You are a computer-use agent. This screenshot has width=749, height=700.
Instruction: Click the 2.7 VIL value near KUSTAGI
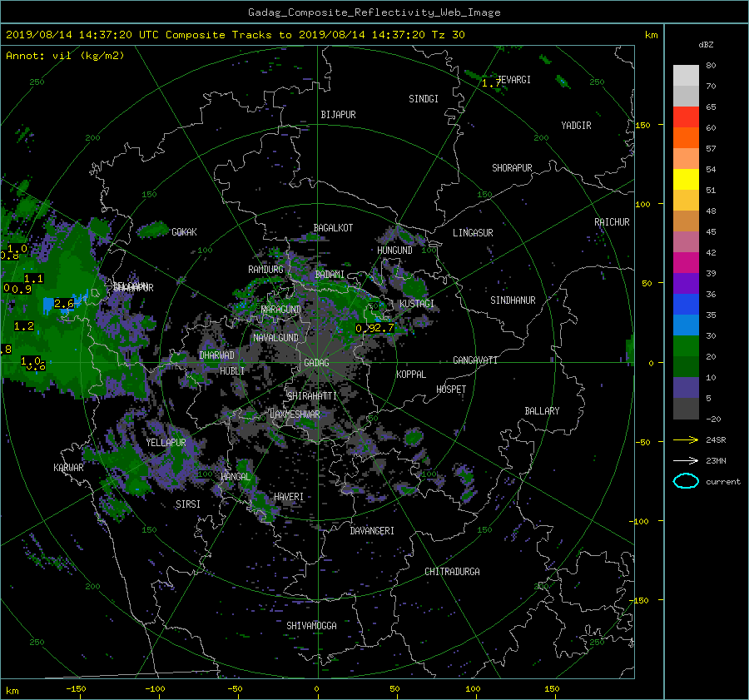tap(384, 328)
